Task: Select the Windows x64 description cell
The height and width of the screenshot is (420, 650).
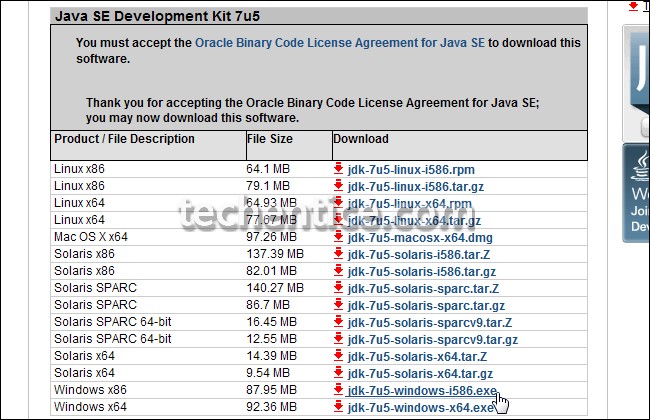Action: pos(148,407)
